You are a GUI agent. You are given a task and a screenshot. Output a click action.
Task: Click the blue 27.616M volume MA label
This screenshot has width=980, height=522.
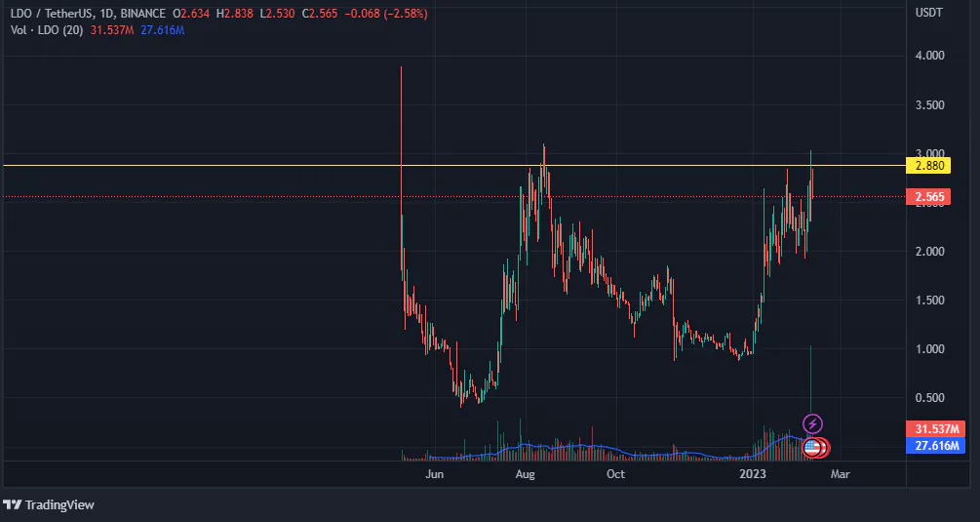[x=935, y=445]
